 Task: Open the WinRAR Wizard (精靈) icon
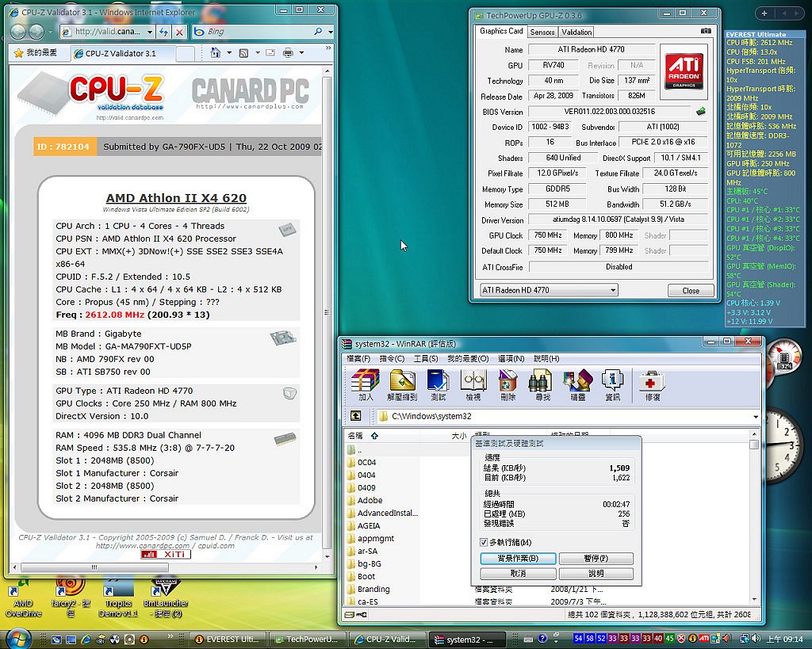[577, 385]
